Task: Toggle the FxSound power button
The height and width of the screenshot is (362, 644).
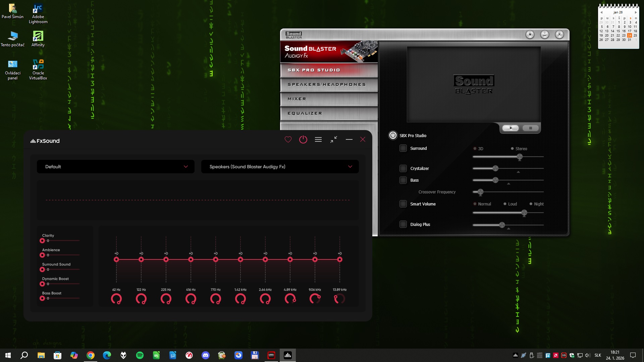Action: pyautogui.click(x=303, y=139)
